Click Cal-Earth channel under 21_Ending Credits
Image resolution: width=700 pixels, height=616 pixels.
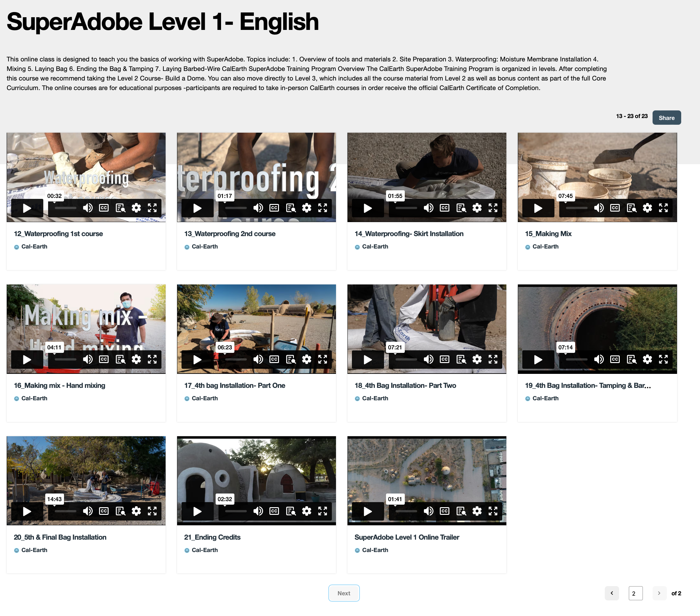coord(204,550)
